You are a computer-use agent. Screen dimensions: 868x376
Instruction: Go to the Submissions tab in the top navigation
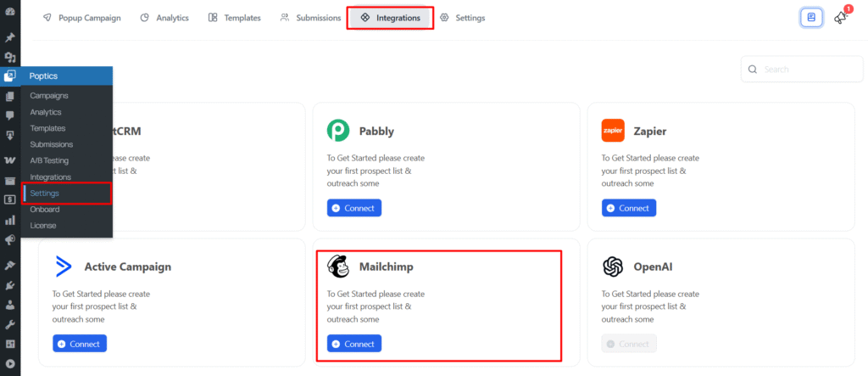tap(310, 18)
